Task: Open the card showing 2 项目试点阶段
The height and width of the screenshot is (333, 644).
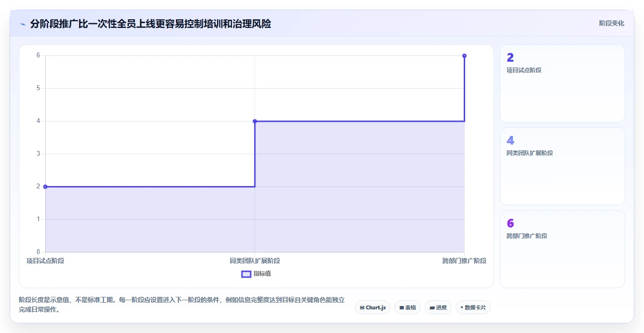Action: [x=563, y=83]
